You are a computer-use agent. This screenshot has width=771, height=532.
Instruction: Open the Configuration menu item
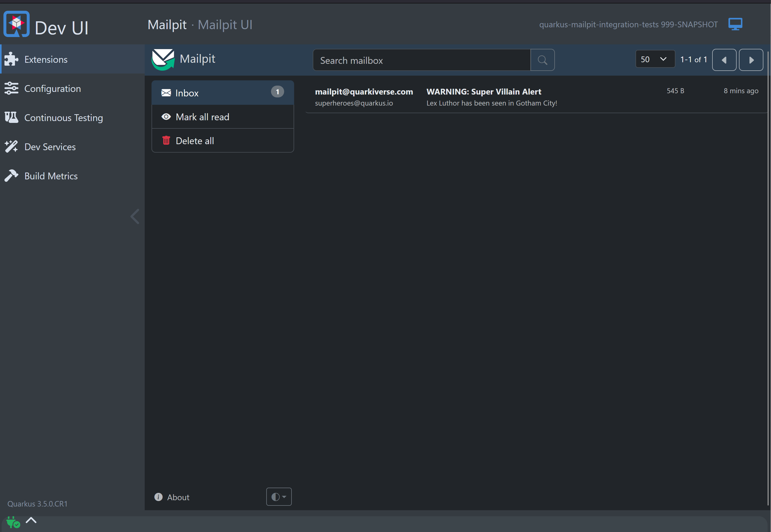(x=52, y=89)
